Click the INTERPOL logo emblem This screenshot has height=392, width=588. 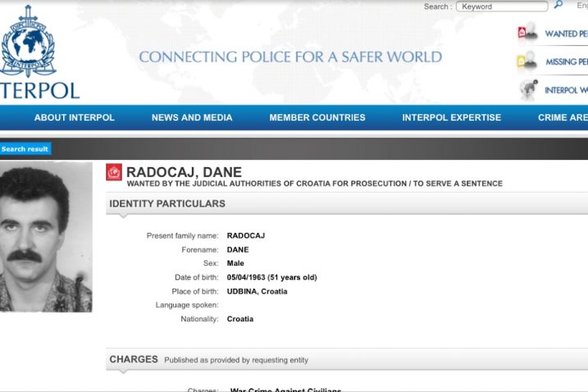click(29, 41)
